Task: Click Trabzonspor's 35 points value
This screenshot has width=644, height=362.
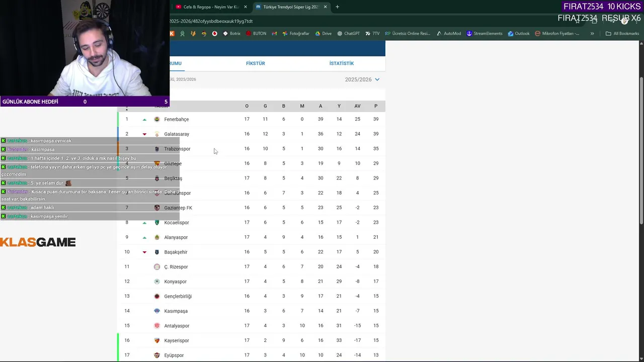Action: click(376, 149)
